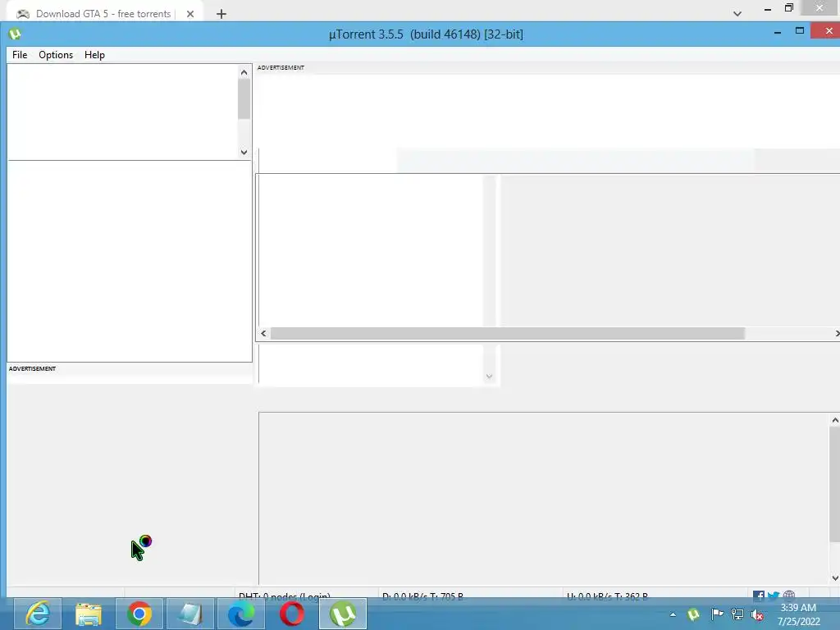Click the bottom-right pane vertical scrollbar thumb
Viewport: 840px width, 630px height.
pos(834,484)
